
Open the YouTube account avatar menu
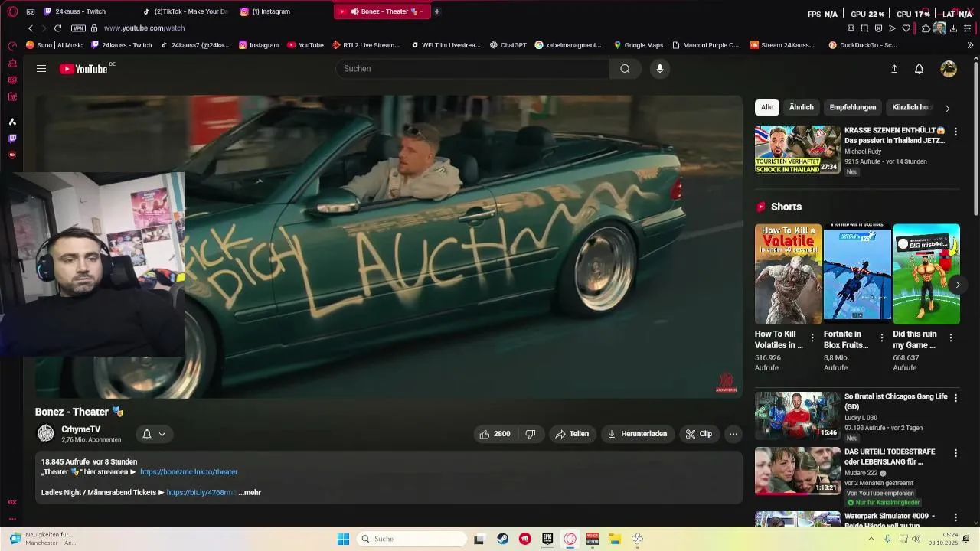click(x=949, y=69)
